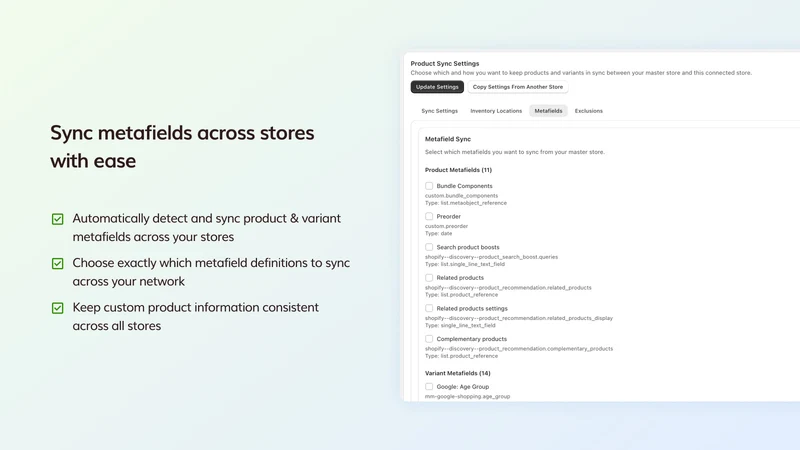Click Copy Settings From Another Store
The height and width of the screenshot is (450, 800).
[x=517, y=87]
